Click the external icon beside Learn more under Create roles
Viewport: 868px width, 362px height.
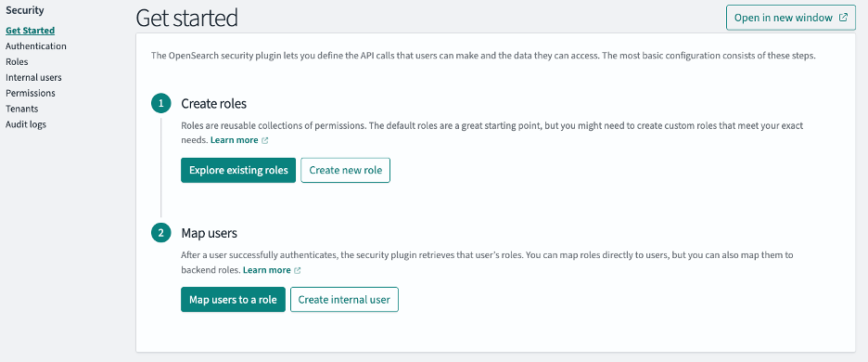(x=264, y=141)
